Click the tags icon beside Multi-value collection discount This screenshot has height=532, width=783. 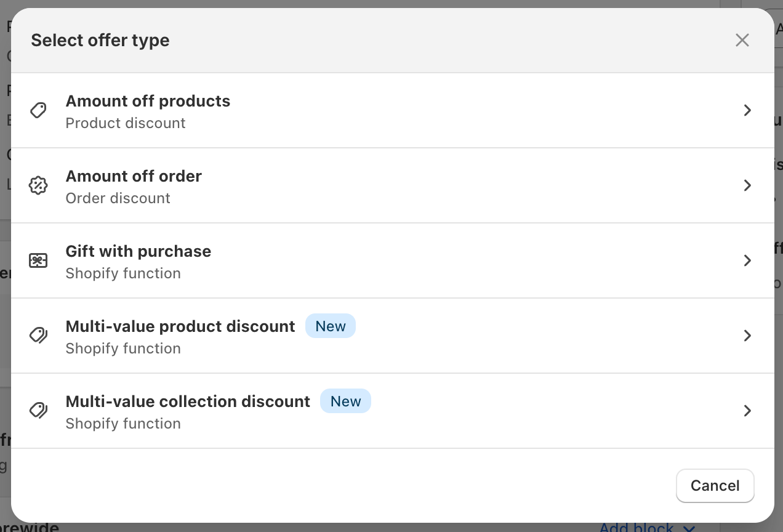click(x=38, y=411)
